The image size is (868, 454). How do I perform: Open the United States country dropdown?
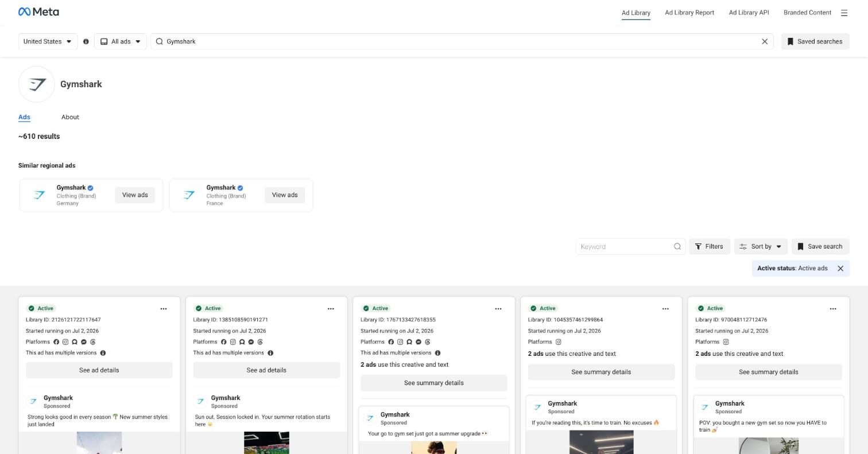48,41
